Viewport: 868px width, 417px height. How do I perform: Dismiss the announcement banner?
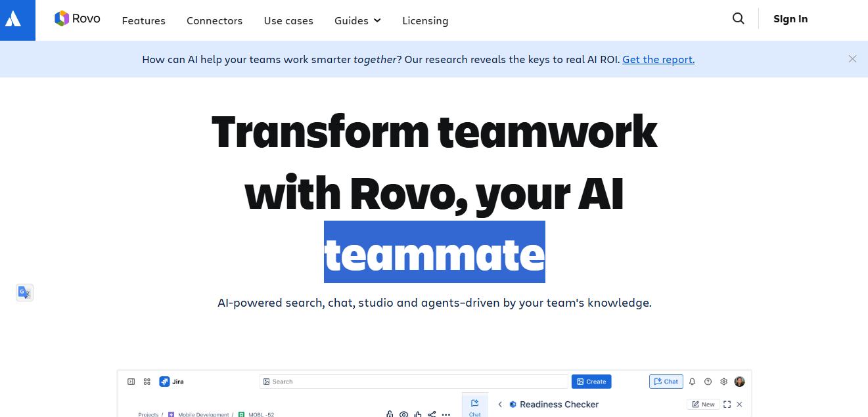coord(852,59)
